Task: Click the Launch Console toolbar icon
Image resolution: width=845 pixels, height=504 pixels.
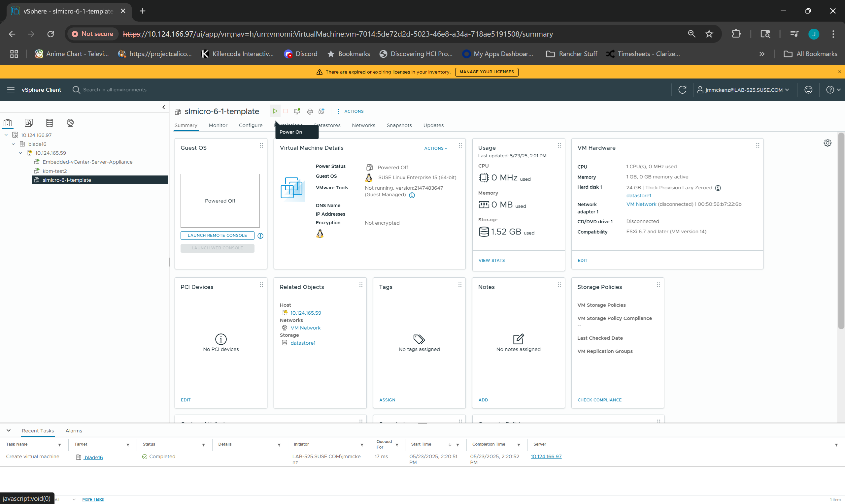Action: click(297, 111)
